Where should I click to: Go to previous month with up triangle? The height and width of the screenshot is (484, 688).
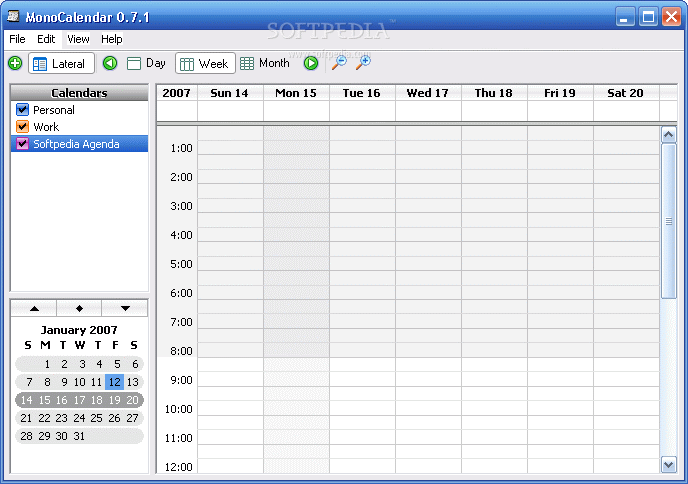click(34, 308)
